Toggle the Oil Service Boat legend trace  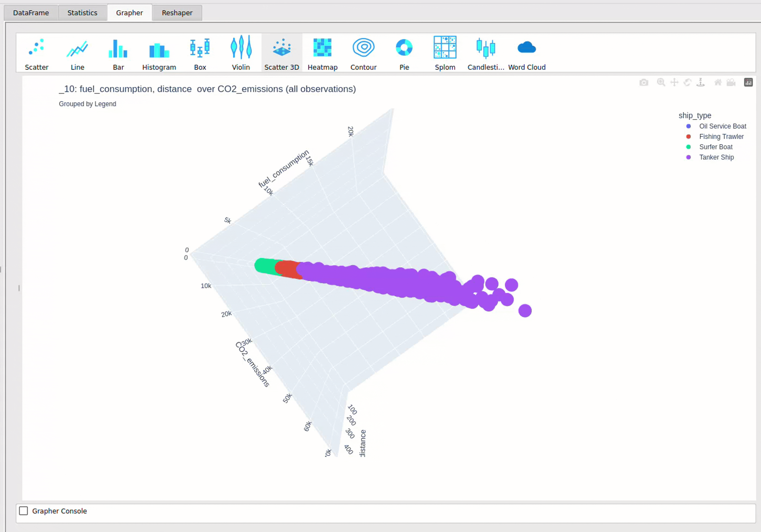723,126
